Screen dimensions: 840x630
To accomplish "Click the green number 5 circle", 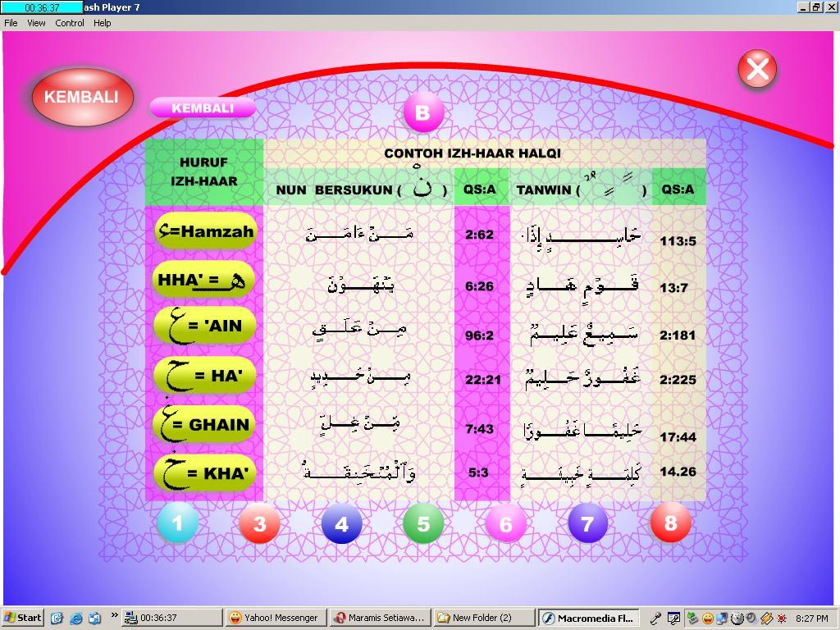I will [x=424, y=523].
